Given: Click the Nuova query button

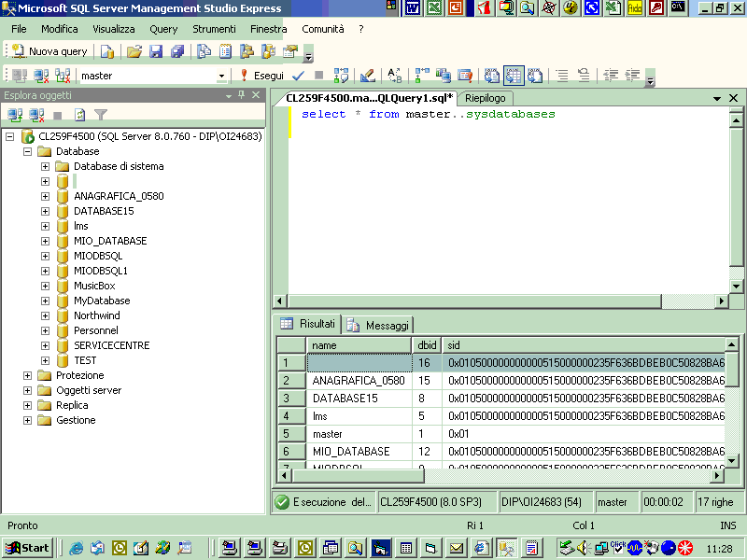Looking at the screenshot, I should click(x=49, y=51).
